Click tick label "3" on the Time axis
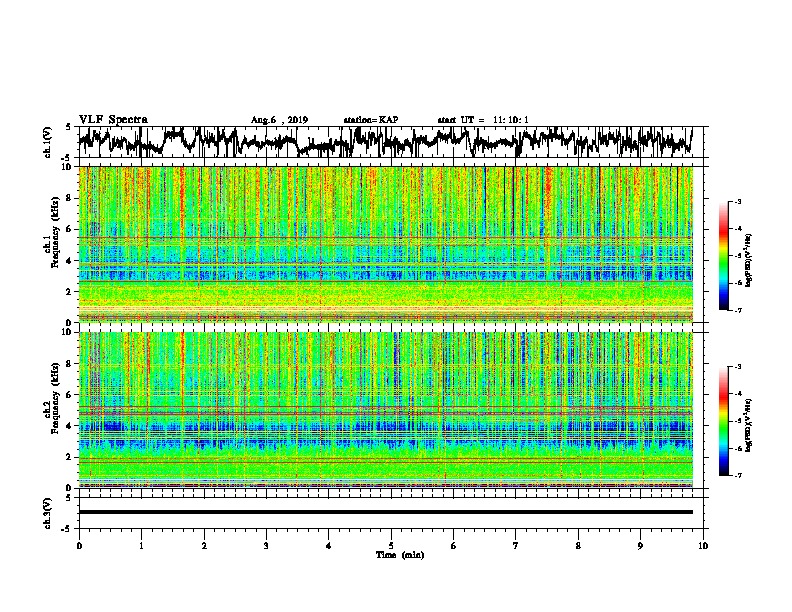The image size is (792, 612). [x=266, y=546]
